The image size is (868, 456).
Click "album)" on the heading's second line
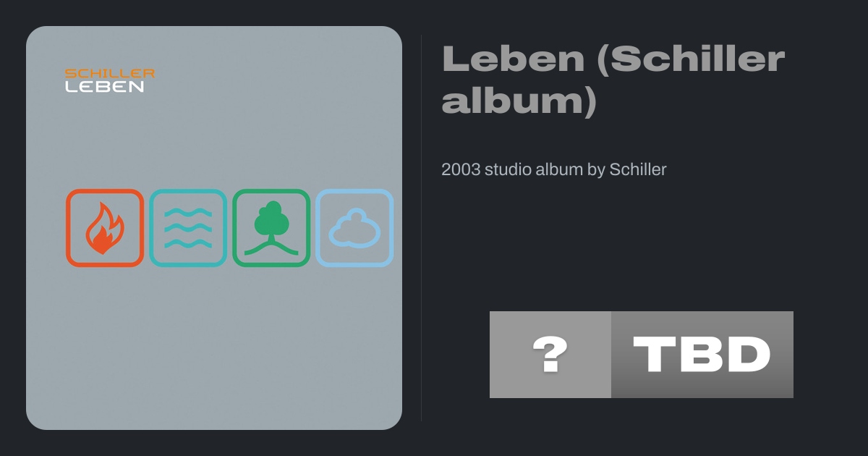click(x=519, y=103)
